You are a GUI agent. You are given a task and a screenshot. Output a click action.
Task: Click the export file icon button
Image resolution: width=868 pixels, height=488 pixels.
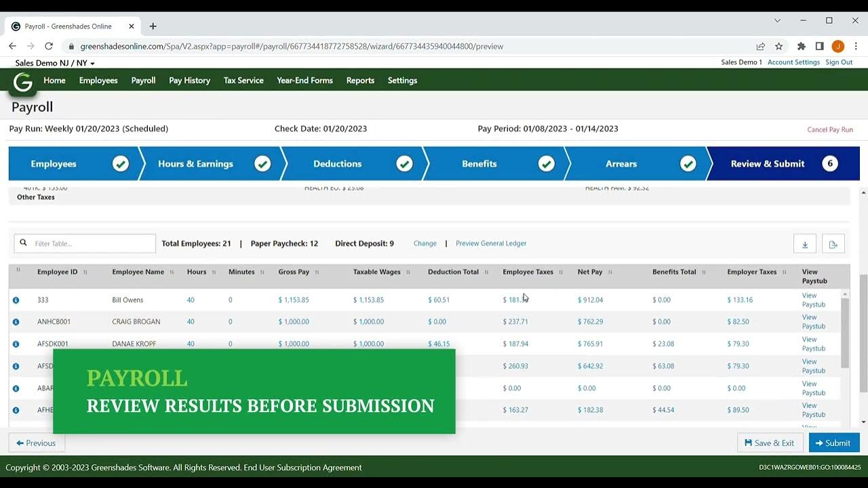(833, 244)
